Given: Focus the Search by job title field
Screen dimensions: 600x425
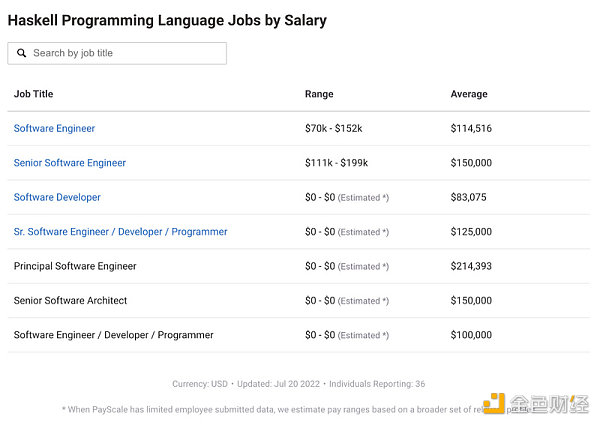Looking at the screenshot, I should point(117,53).
